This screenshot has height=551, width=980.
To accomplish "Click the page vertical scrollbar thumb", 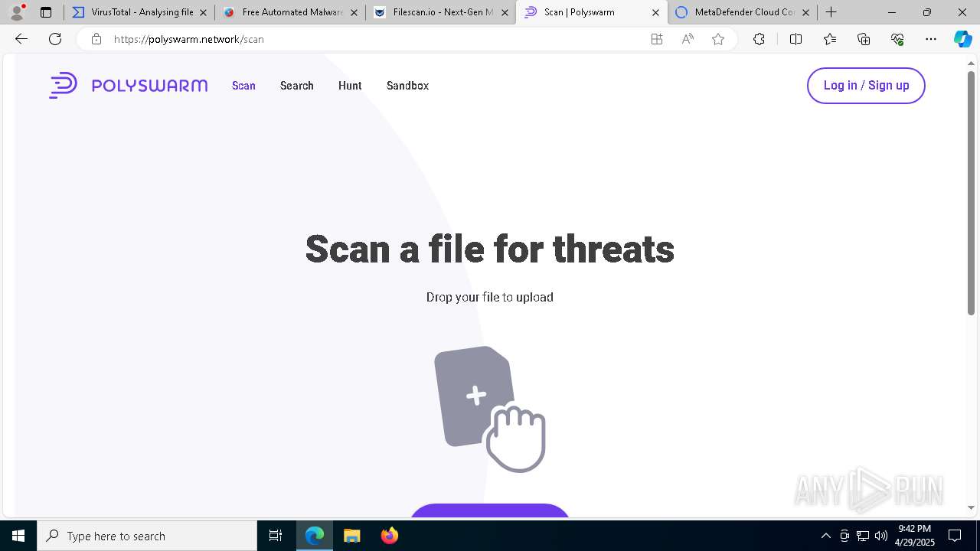I will (971, 192).
